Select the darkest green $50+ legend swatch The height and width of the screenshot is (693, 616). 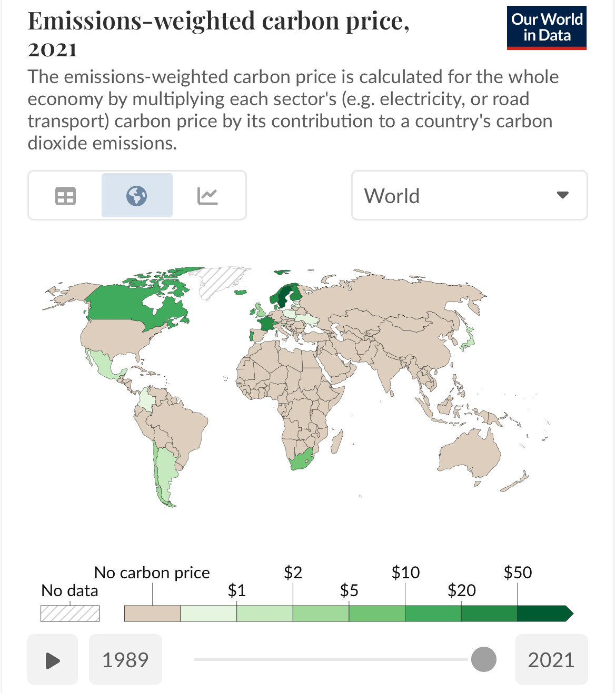point(542,614)
